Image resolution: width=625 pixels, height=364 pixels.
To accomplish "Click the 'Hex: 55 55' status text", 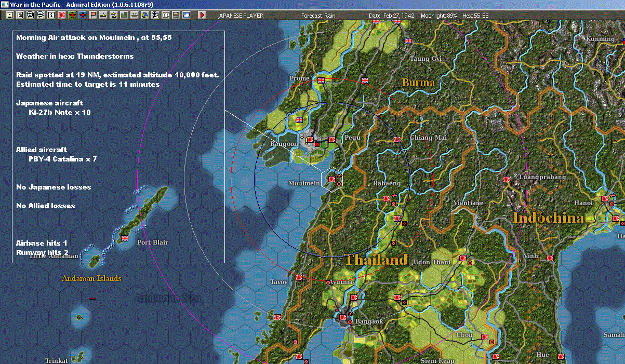I will tap(475, 16).
